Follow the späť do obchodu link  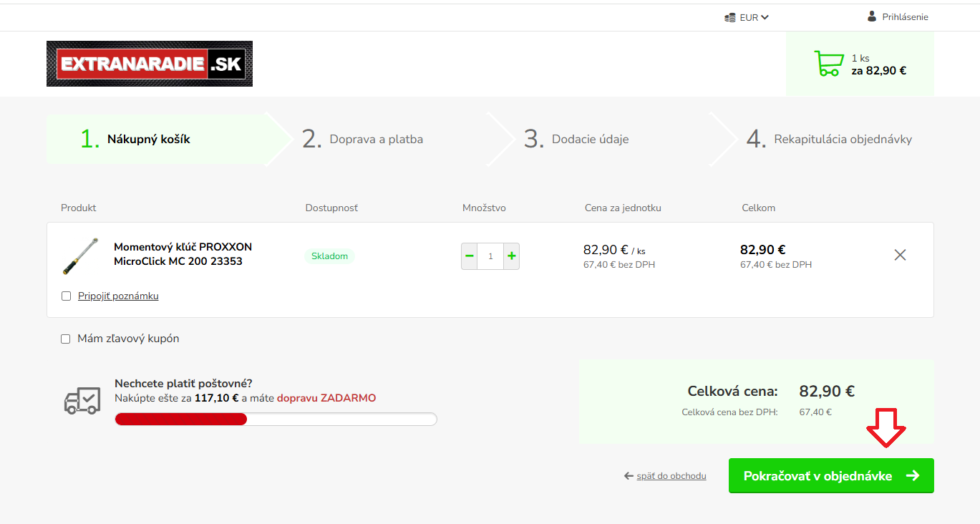[x=671, y=476]
